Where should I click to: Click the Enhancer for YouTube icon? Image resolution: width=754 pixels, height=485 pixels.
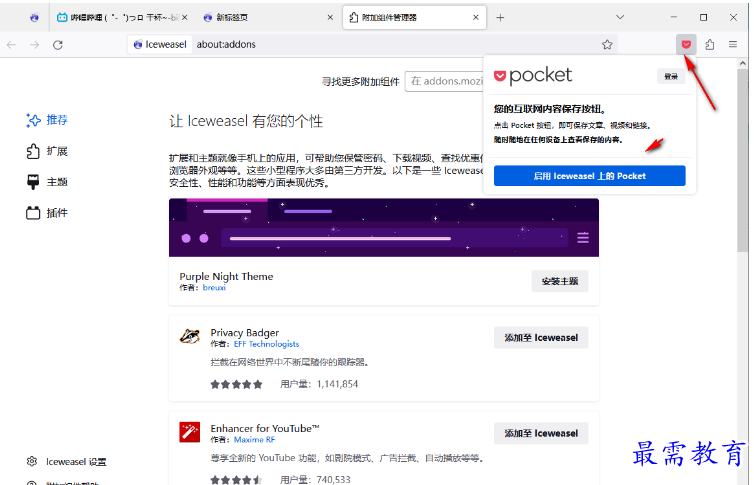click(x=189, y=432)
